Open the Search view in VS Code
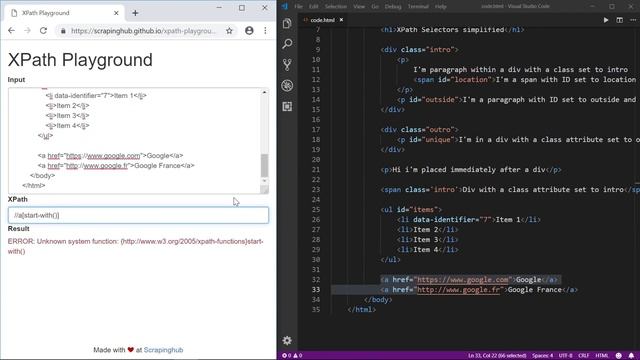 click(287, 44)
